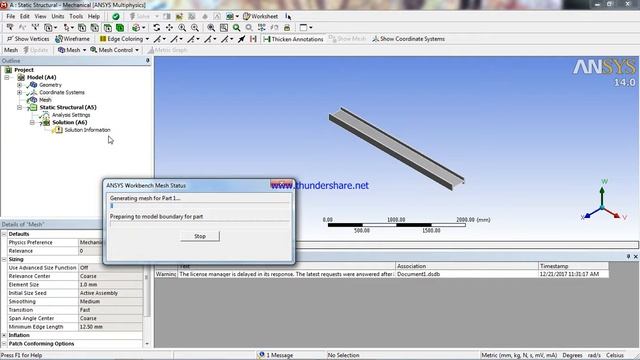
Task: Collapse the Sizing section in Details
Action: point(4,260)
